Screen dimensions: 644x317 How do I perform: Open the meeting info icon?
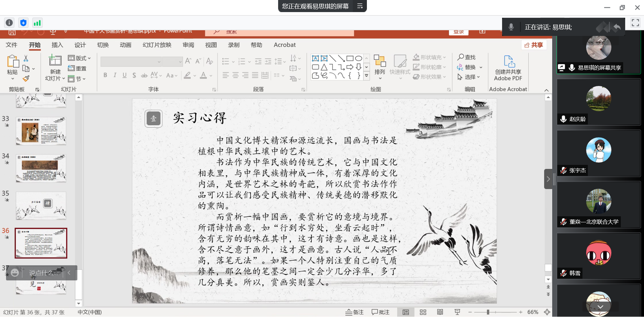[x=9, y=23]
